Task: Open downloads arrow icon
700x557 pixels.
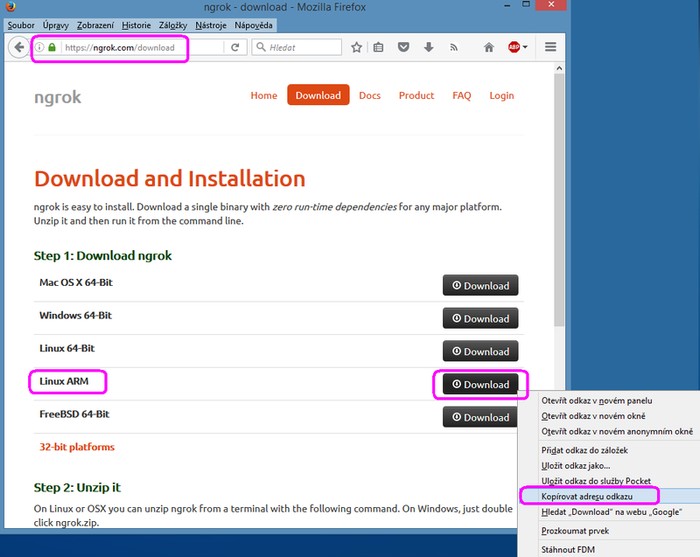Action: pos(429,47)
